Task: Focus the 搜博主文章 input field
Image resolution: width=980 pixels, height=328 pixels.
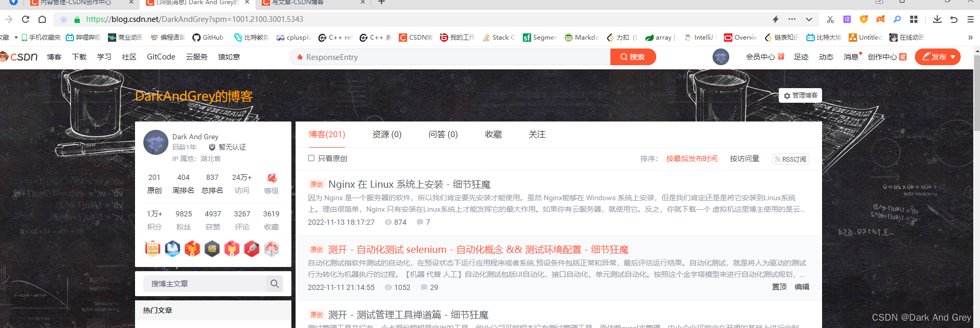Action: tap(204, 284)
